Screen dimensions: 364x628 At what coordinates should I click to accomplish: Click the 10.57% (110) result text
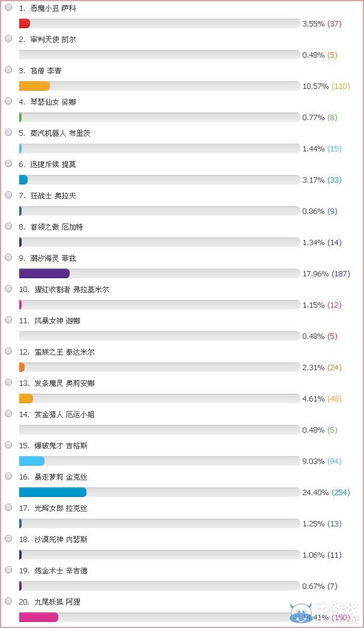pos(326,86)
